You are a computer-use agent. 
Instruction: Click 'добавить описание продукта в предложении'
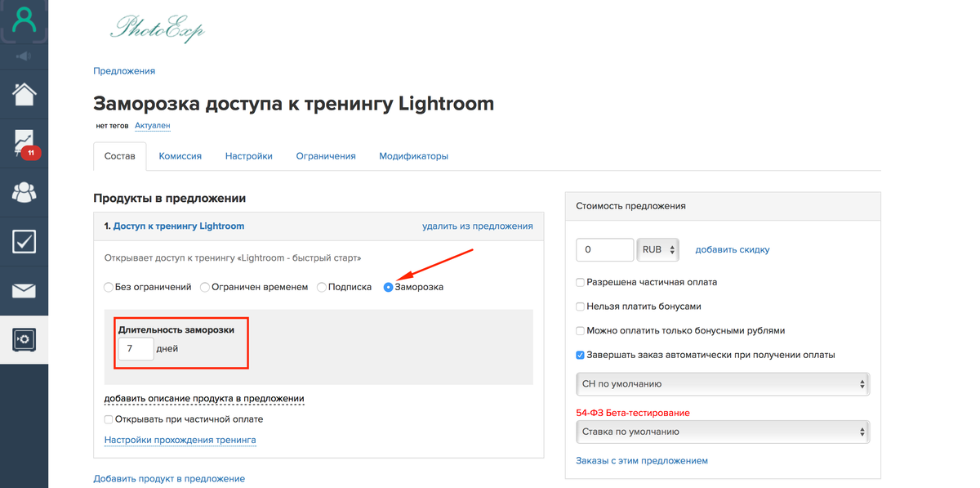click(204, 399)
